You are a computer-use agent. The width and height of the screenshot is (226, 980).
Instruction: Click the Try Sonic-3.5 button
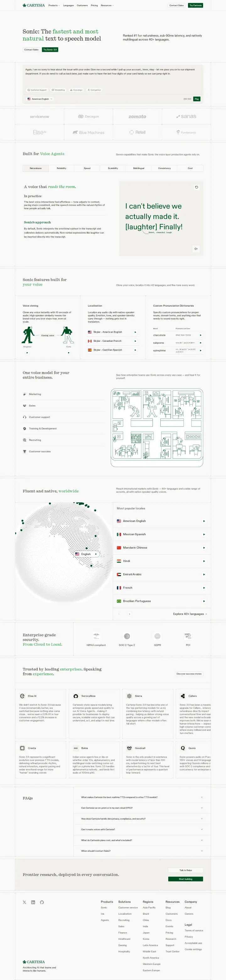click(50, 49)
